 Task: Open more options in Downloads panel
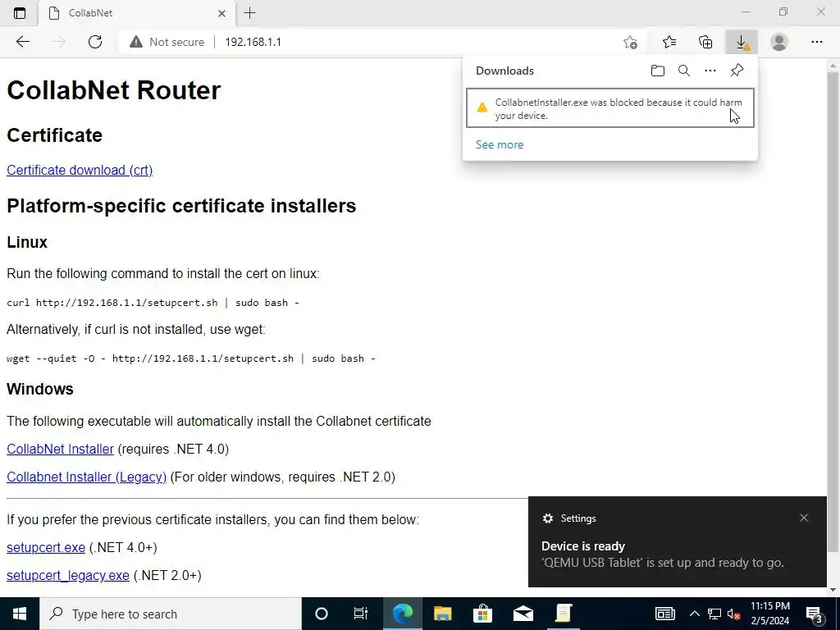710,71
